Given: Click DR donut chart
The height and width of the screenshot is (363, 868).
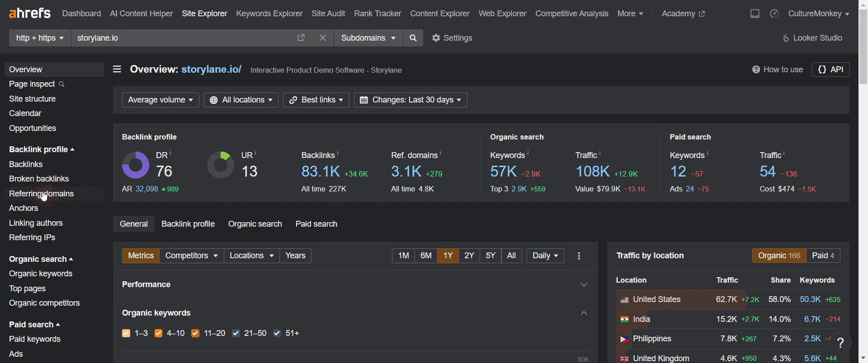Looking at the screenshot, I should [136, 165].
